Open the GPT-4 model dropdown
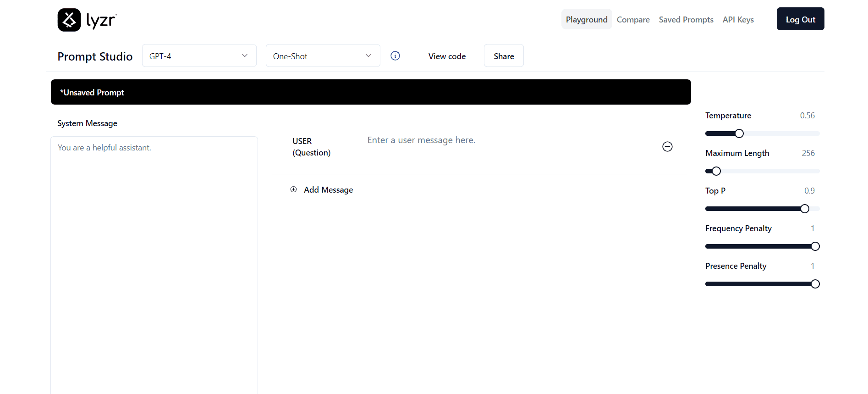Image resolution: width=868 pixels, height=394 pixels. pos(199,56)
